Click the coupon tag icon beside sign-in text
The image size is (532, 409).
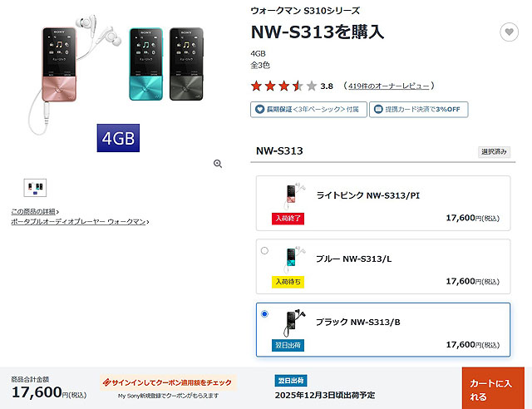point(106,382)
